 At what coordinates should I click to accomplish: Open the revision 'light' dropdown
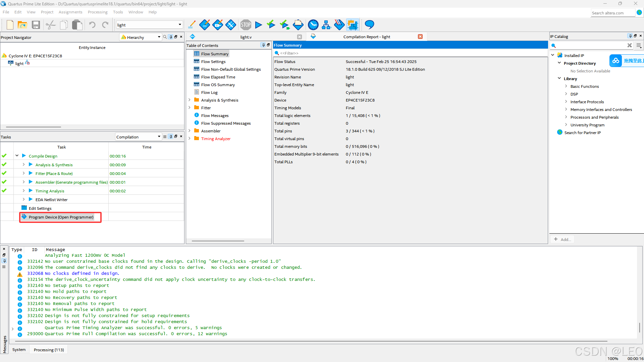click(180, 25)
